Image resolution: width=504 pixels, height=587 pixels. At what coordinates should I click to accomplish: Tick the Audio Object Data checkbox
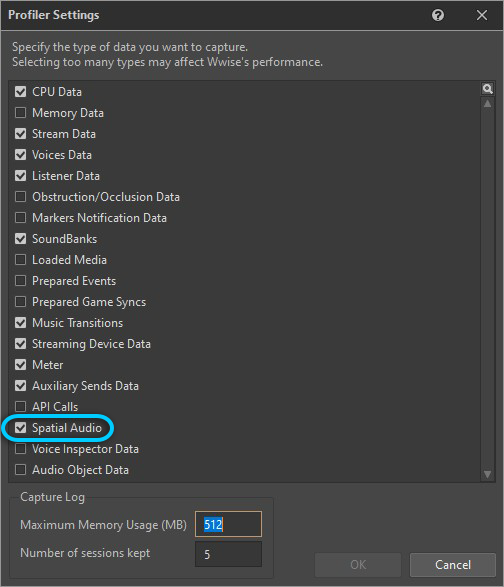[x=21, y=470]
